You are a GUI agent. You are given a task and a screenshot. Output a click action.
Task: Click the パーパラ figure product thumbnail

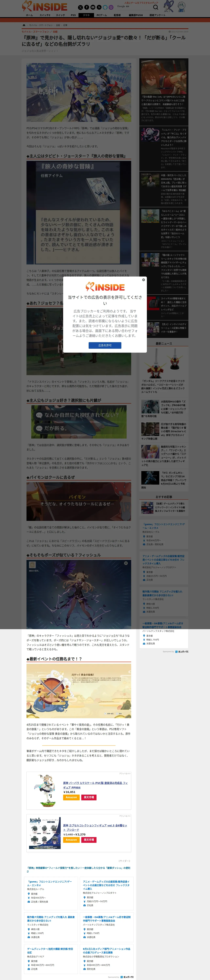point(45,791)
